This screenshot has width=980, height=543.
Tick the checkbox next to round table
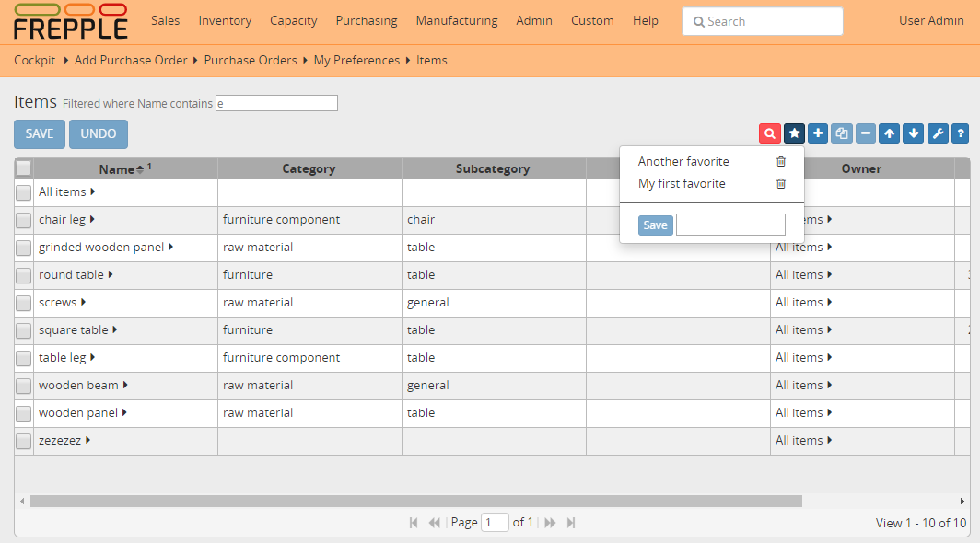pyautogui.click(x=23, y=274)
